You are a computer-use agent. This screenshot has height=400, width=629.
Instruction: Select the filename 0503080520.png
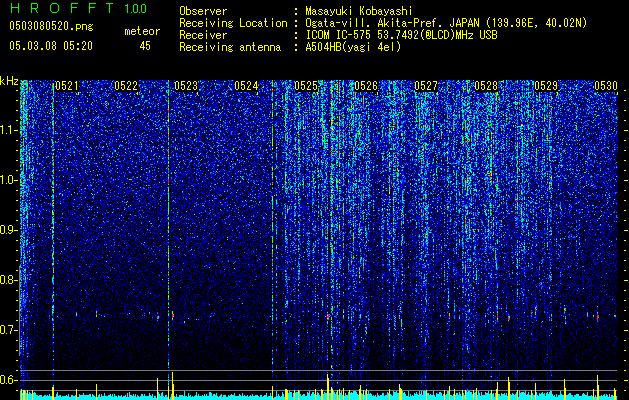tap(51, 26)
